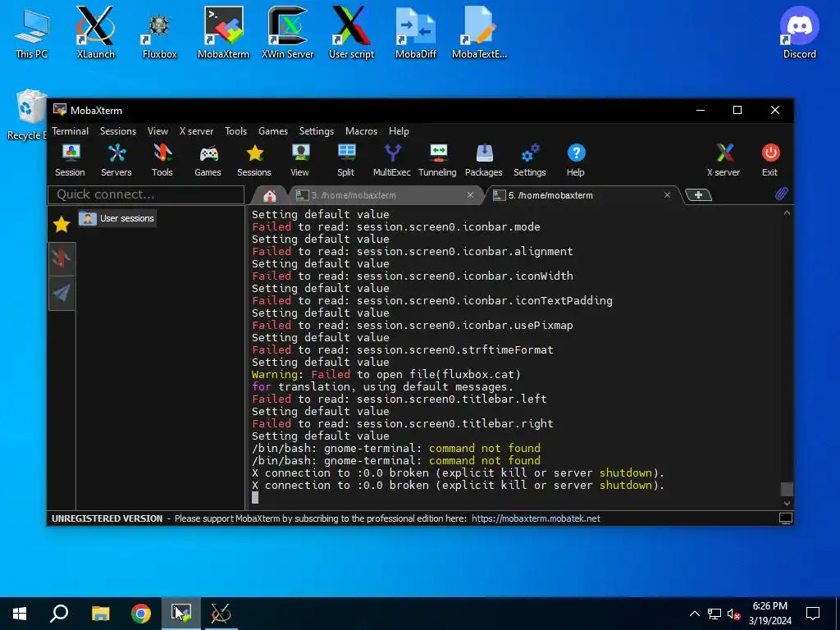Open Fluxbox desktop shortcut
This screenshot has width=840, height=630.
coord(160,32)
